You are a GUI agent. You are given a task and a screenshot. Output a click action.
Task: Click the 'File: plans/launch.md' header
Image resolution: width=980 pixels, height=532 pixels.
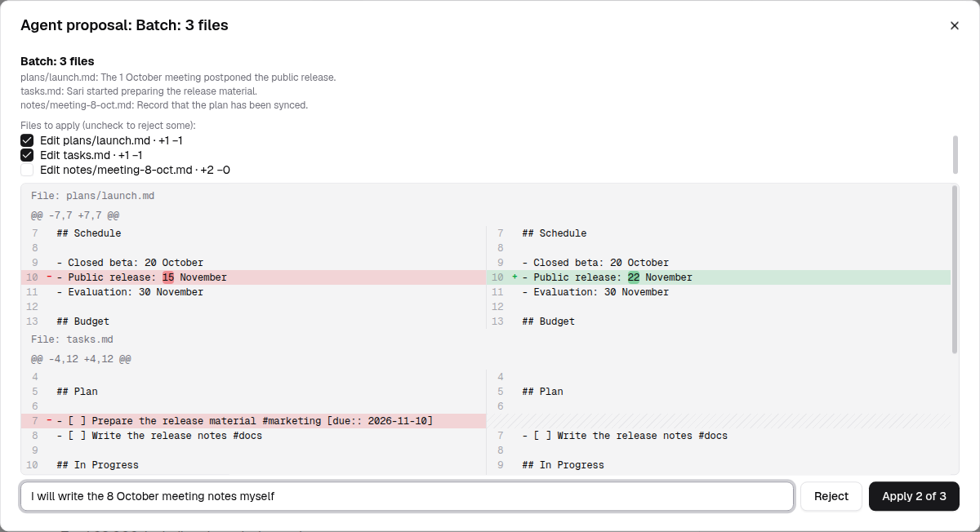point(92,196)
